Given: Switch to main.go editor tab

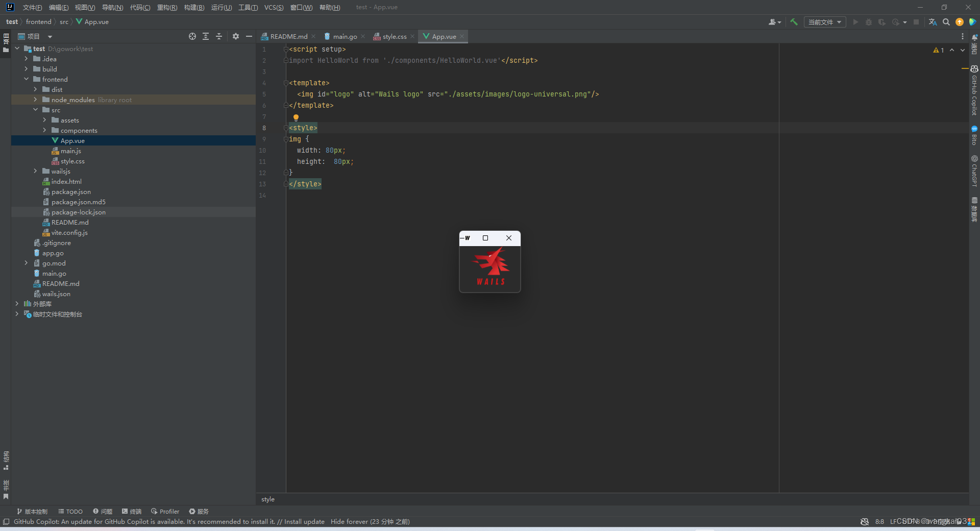Looking at the screenshot, I should [345, 36].
